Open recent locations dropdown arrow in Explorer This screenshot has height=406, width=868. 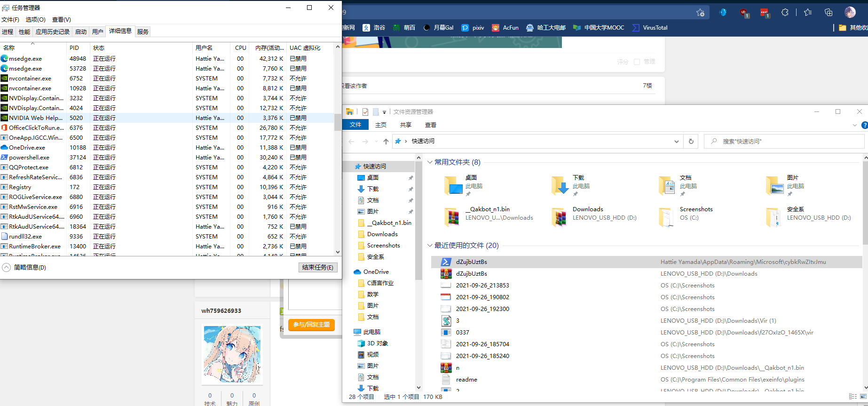click(376, 141)
